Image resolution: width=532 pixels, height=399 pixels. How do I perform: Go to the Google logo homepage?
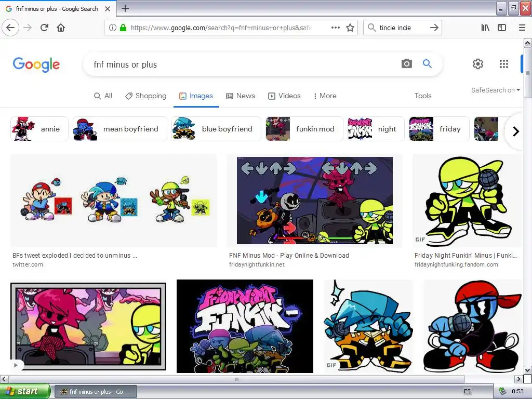point(36,64)
